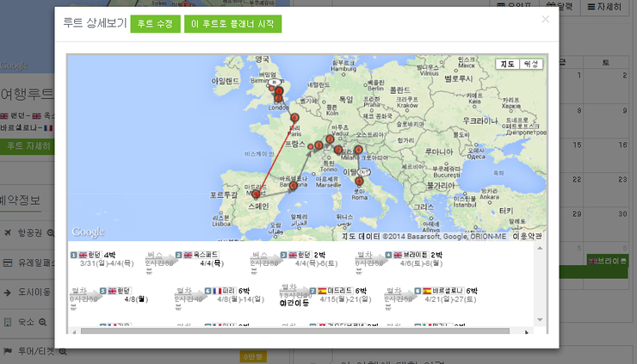Screen dimensions: 637x364
Task: Select stop 4 브라이튼 2박
Action: tap(414, 255)
